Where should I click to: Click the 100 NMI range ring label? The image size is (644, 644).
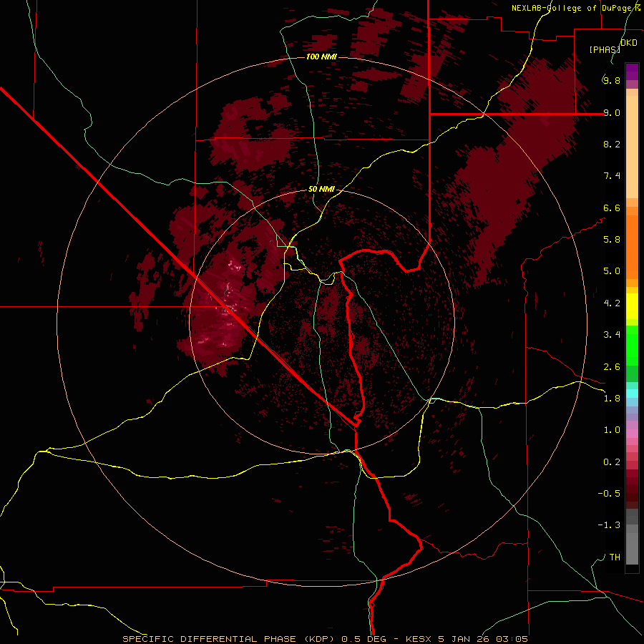tap(321, 57)
